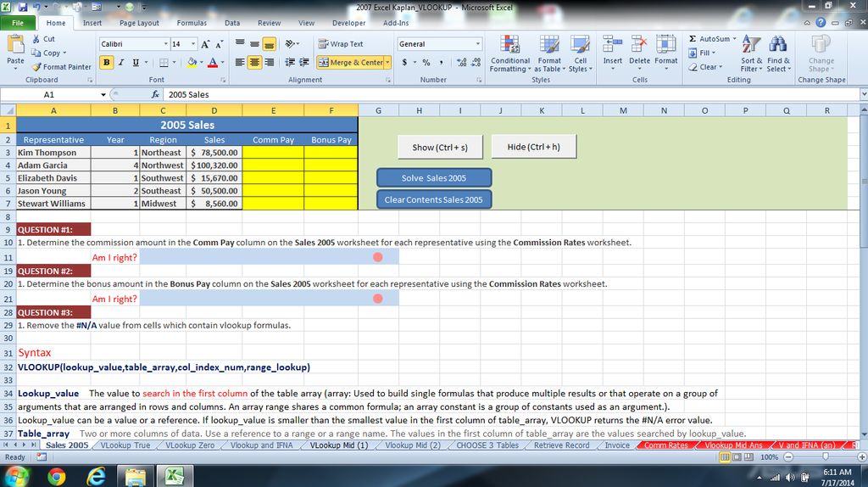Click the AutoSum sigma icon
Screen dimensions: 868x487
693,39
